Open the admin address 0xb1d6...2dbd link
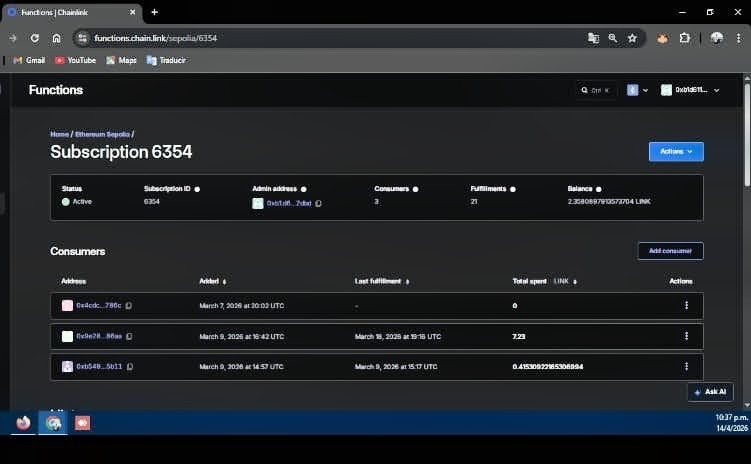751x464 pixels. coord(289,204)
